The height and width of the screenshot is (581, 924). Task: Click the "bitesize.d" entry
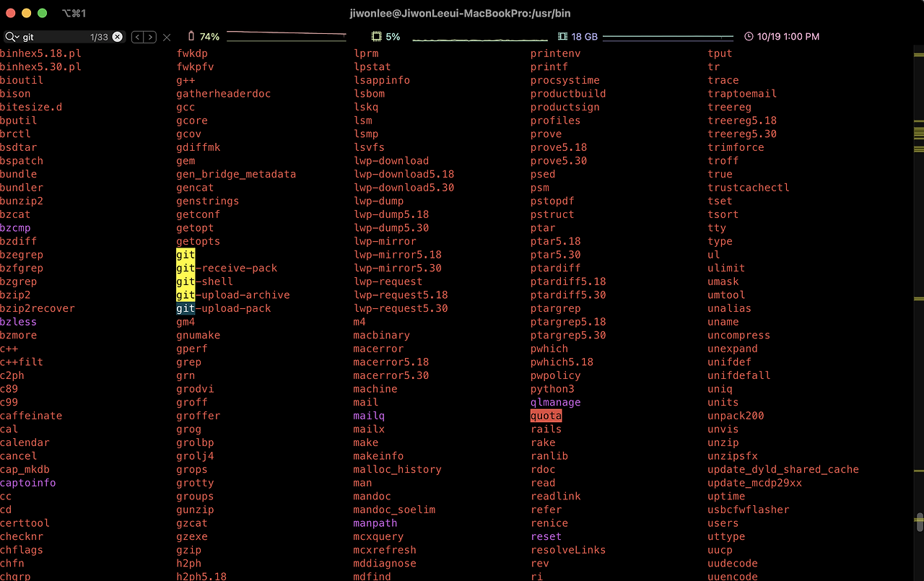pos(31,107)
